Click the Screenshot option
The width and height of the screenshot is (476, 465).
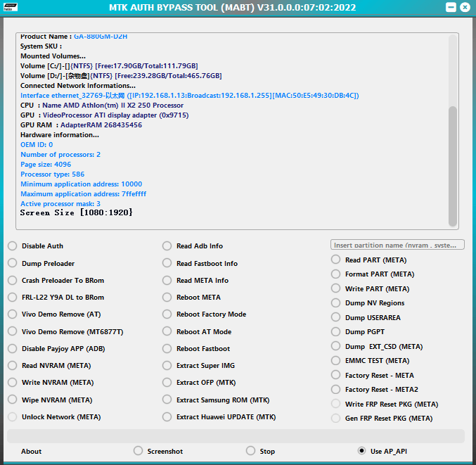click(x=139, y=451)
